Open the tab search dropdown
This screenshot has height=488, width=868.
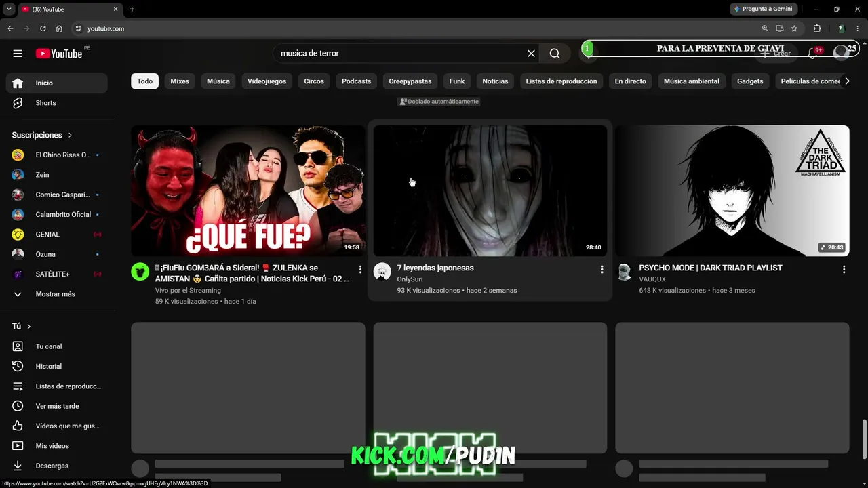pyautogui.click(x=9, y=9)
